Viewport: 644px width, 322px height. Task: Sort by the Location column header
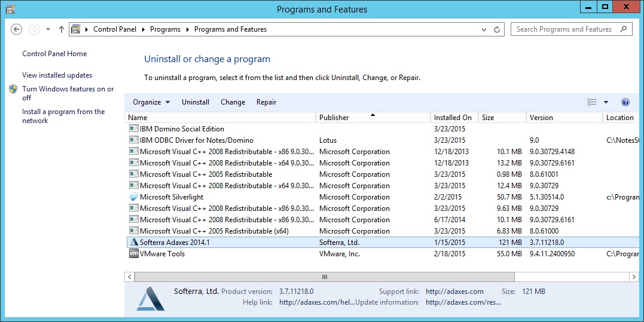point(619,117)
